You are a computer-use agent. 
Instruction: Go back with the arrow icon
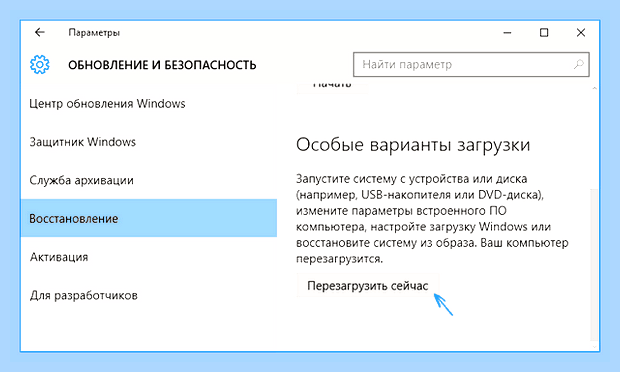click(x=40, y=32)
